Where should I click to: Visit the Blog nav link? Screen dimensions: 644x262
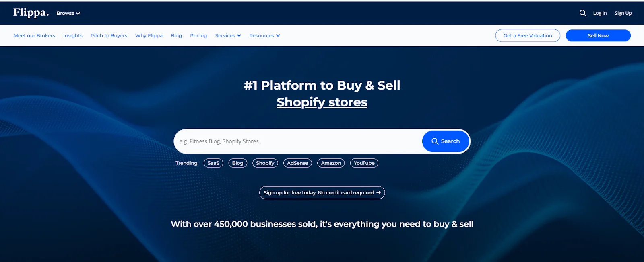[176, 35]
